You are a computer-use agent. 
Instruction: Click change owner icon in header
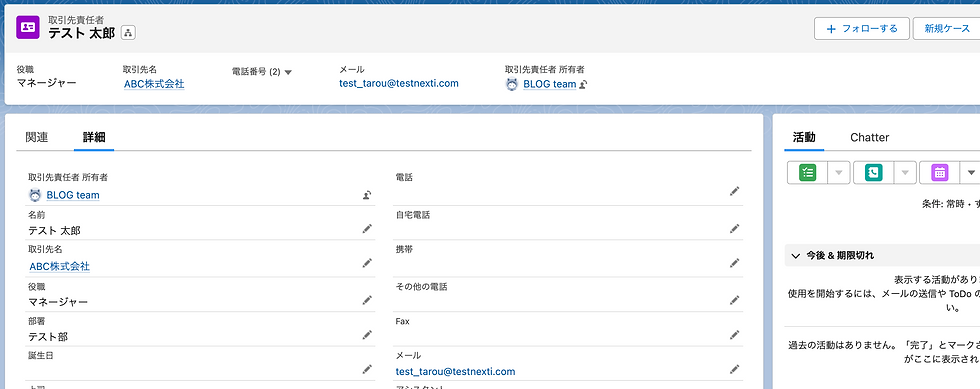[x=583, y=84]
